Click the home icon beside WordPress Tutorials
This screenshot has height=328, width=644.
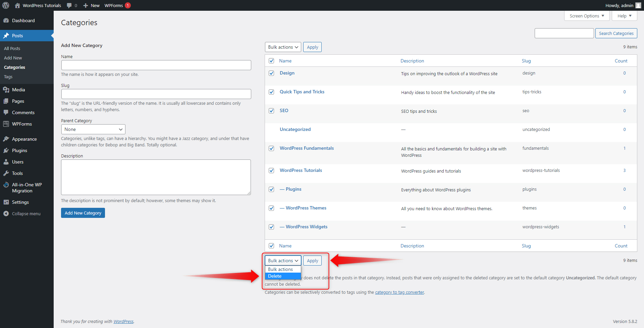coord(17,5)
